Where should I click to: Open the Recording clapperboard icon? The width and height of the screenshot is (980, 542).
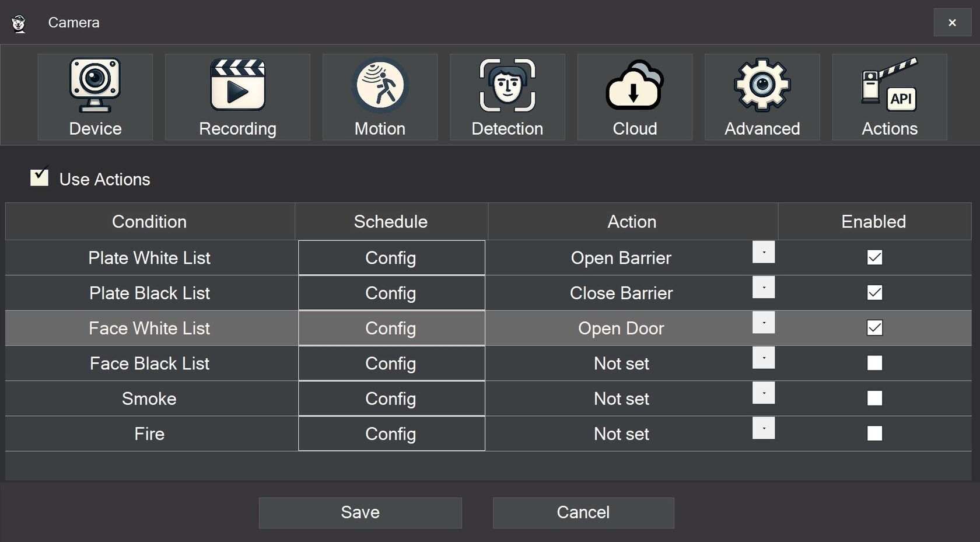[237, 86]
